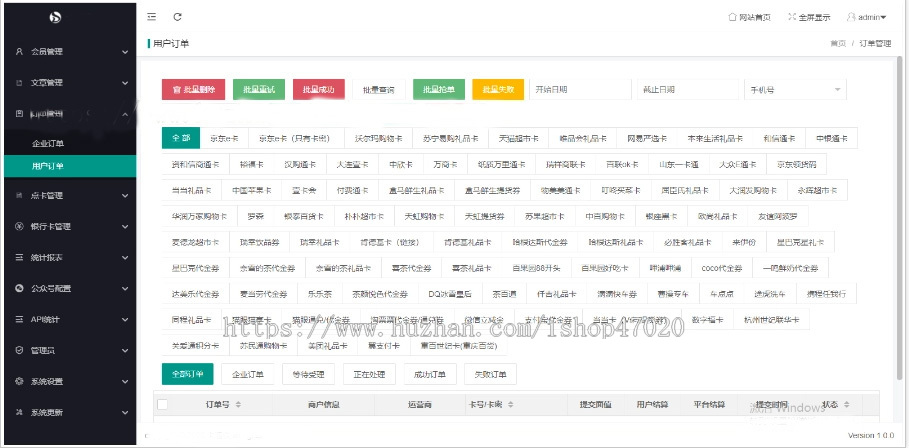Click the 统计报表 sidebar icon
Viewport: 909px width, 448px height.
click(x=19, y=257)
